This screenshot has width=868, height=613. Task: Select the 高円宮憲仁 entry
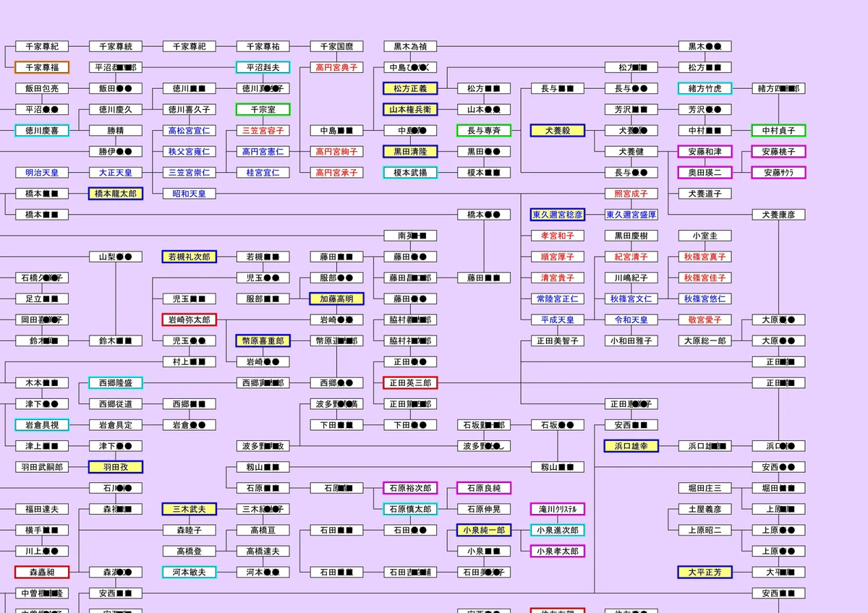(263, 152)
